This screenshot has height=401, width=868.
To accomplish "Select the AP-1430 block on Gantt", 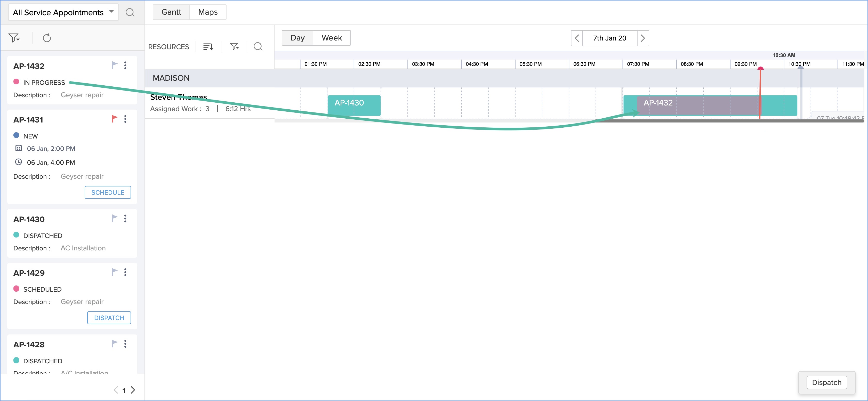I will (354, 105).
